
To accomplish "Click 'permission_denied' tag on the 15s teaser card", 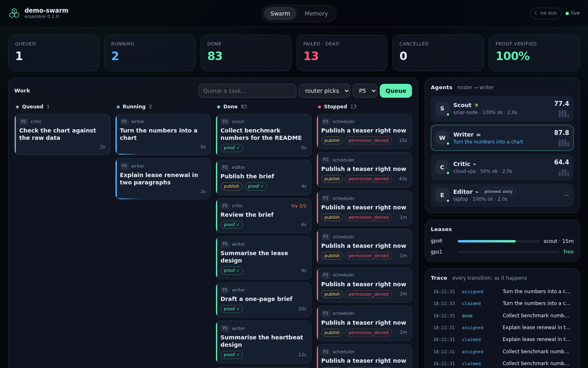I will click(368, 141).
